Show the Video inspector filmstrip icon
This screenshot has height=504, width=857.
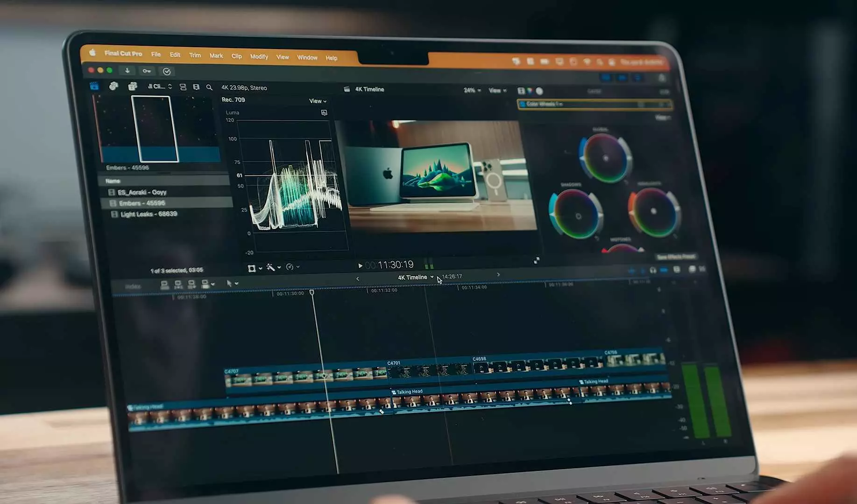click(521, 91)
